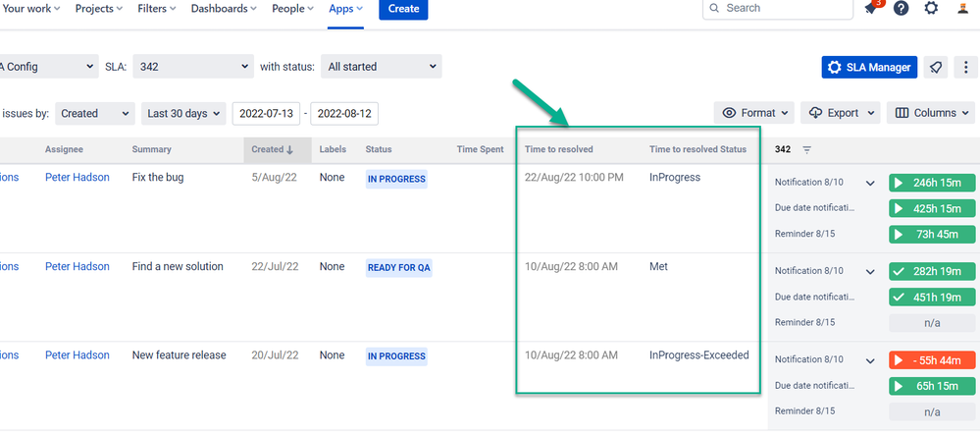Image resolution: width=980 pixels, height=436 pixels.
Task: Click the Find a new solution summary
Action: pos(178,266)
